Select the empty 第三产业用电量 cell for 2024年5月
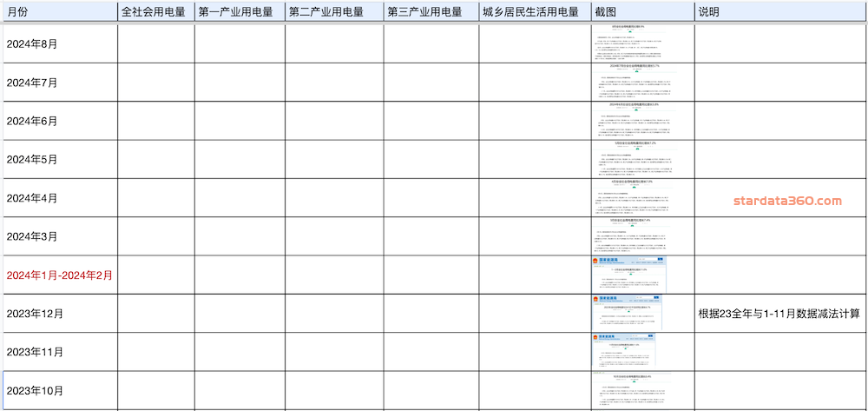Screen dimensions: 868x411 point(431,159)
